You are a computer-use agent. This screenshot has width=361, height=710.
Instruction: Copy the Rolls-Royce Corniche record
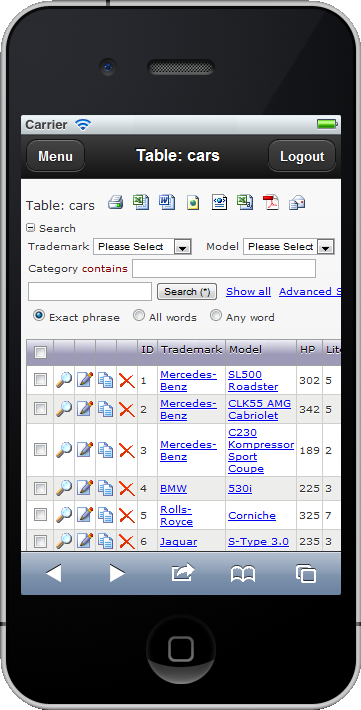click(106, 515)
